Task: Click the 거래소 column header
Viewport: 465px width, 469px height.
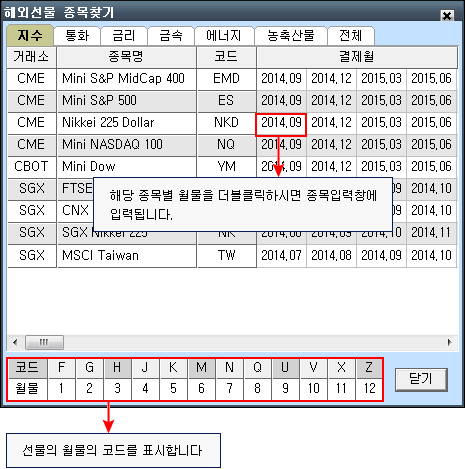Action: (31, 57)
